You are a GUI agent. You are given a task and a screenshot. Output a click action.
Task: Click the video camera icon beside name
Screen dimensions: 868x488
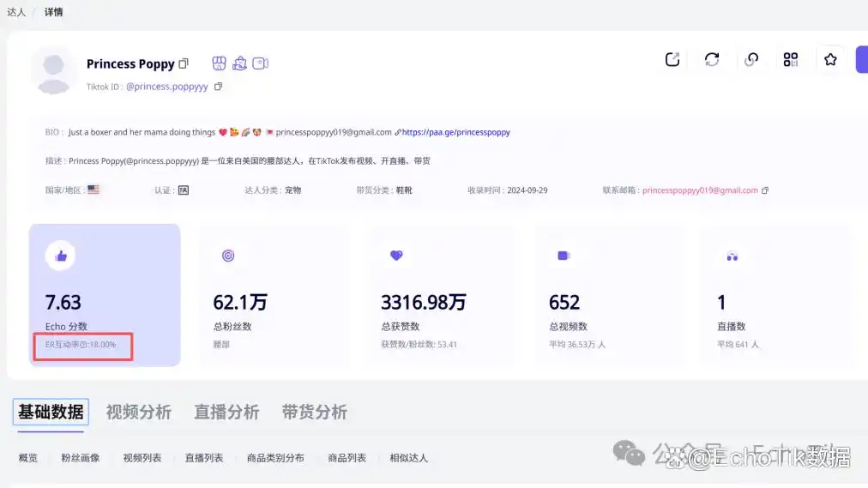(x=261, y=63)
